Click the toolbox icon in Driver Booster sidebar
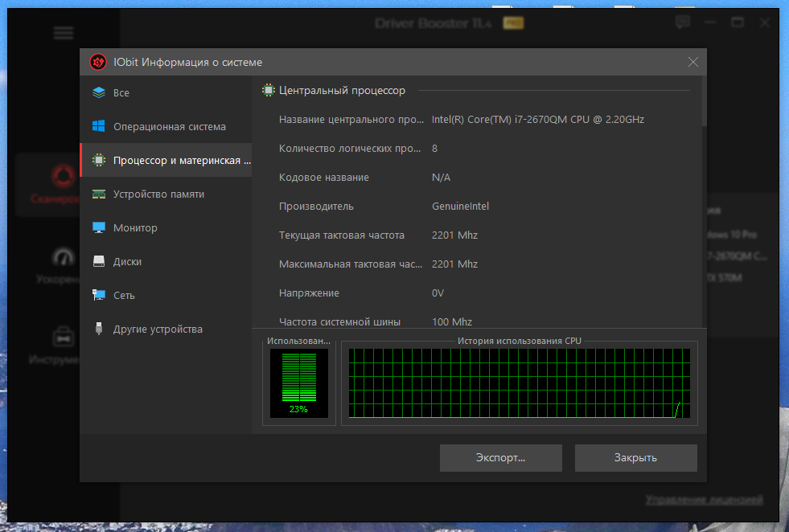This screenshot has height=532, width=789. tap(64, 337)
